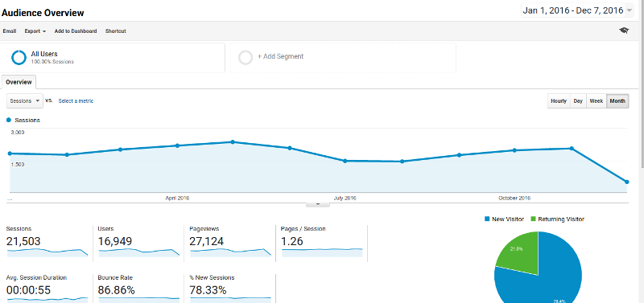Open the date range dropdown
The width and height of the screenshot is (644, 303).
(577, 10)
